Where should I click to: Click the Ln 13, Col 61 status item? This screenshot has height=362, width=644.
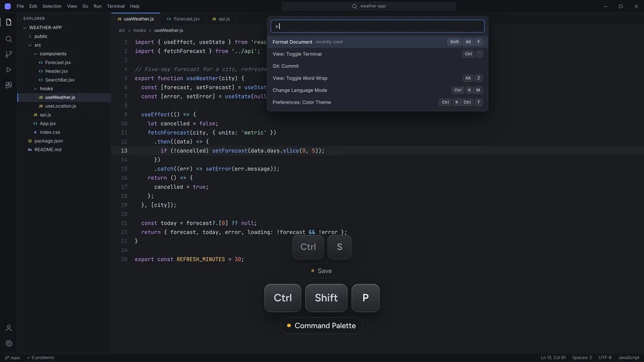[x=553, y=357]
